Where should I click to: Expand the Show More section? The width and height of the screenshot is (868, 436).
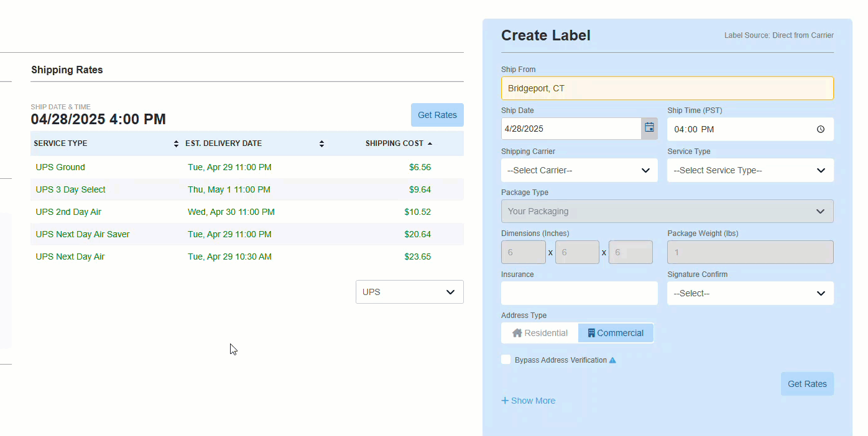(x=529, y=401)
